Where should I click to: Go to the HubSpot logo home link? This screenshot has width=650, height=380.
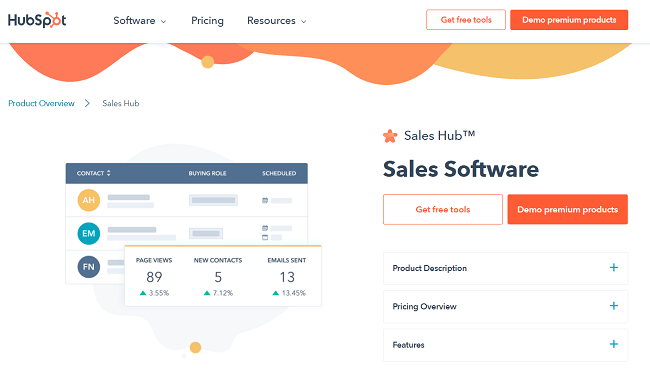(x=37, y=20)
